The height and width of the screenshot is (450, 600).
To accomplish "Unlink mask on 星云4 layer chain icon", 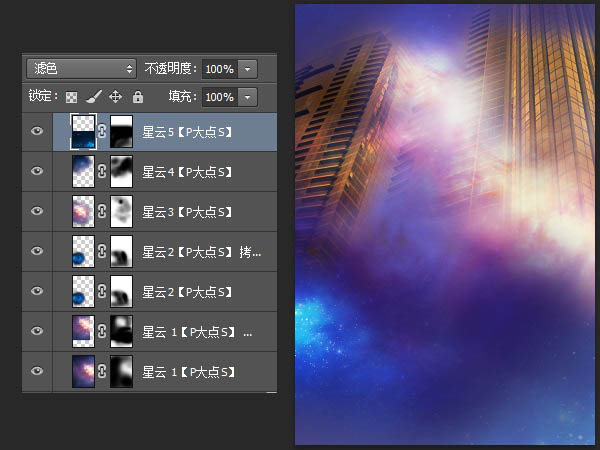I will (102, 171).
